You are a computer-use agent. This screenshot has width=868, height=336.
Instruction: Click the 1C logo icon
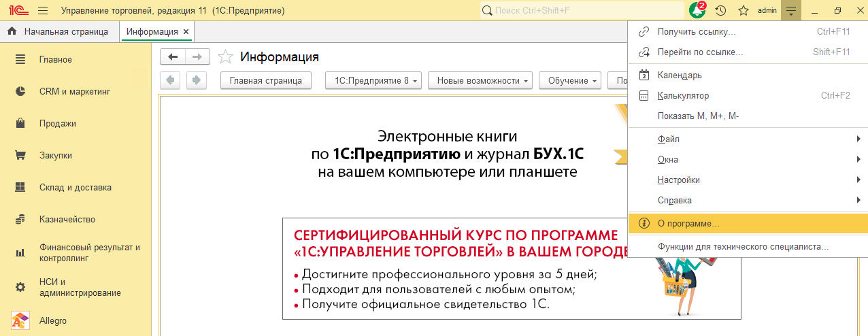click(17, 11)
